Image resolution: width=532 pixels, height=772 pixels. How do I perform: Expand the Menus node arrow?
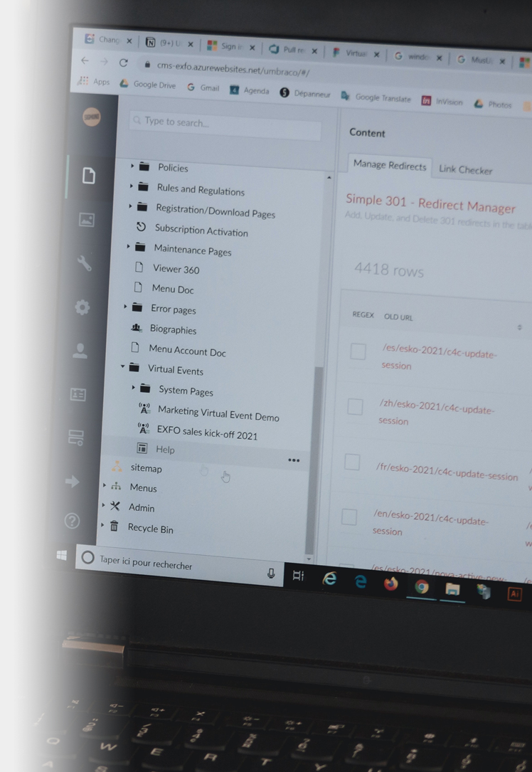pos(104,485)
